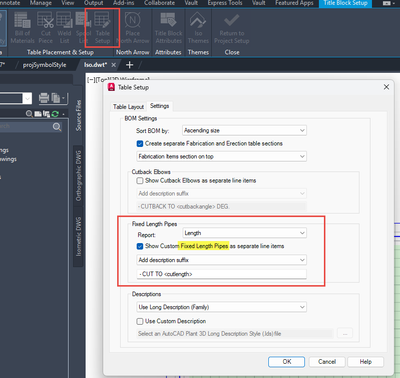Screen dimensions: 400x378
Task: Open the Orthographic DWG side tab
Action: pyautogui.click(x=78, y=176)
